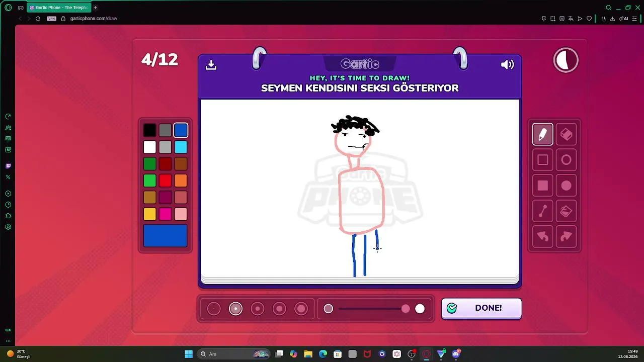Pick the blue color swatch
This screenshot has height=362, width=644.
181,130
